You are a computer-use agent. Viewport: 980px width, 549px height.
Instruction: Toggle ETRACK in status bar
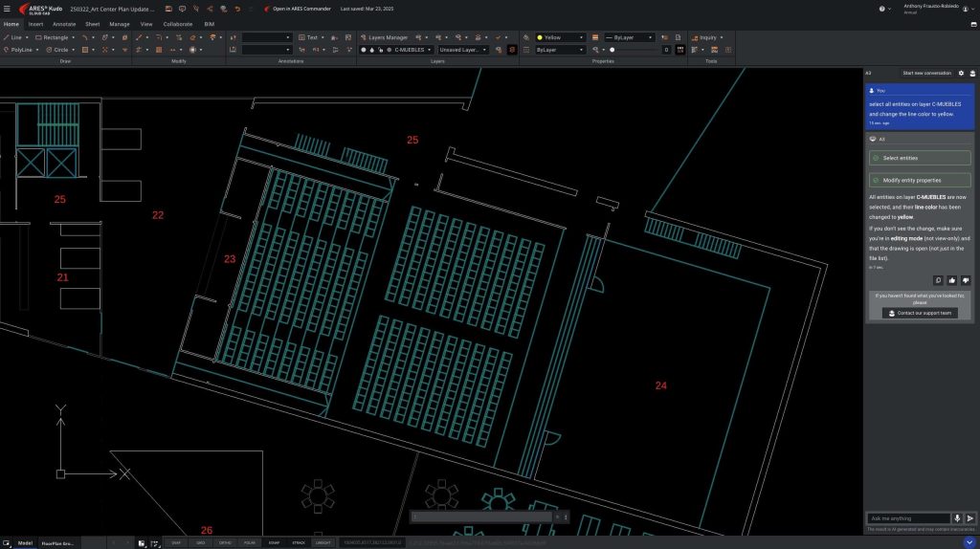(x=299, y=542)
